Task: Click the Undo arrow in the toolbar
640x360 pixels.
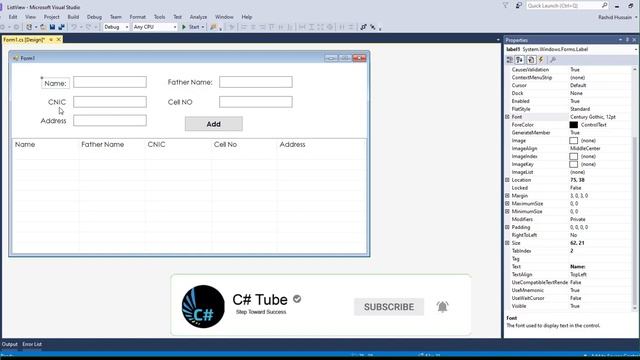Action: [74, 27]
